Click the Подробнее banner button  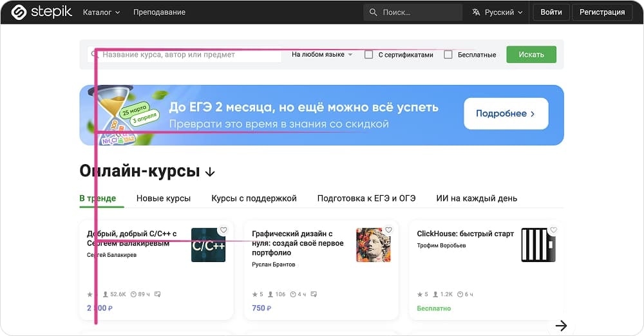tap(506, 114)
